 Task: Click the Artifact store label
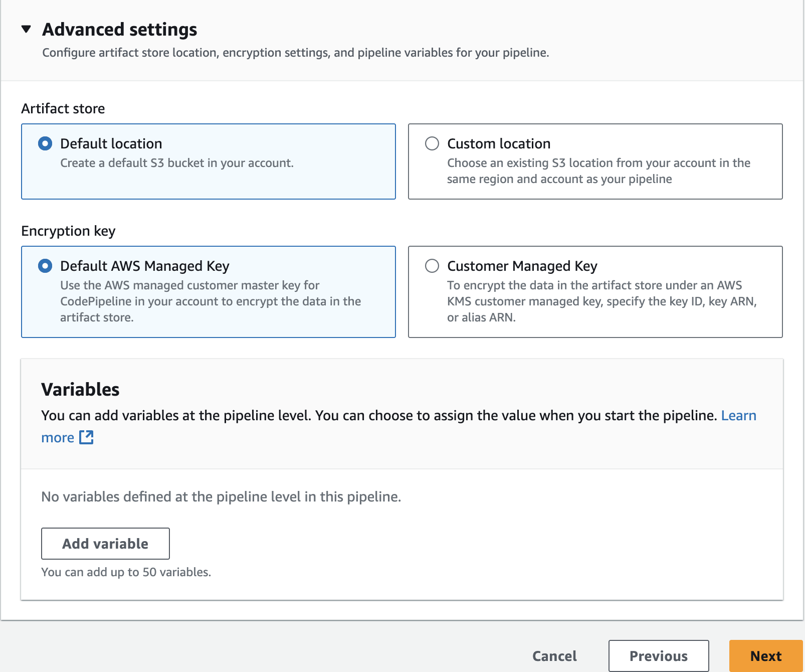[63, 109]
